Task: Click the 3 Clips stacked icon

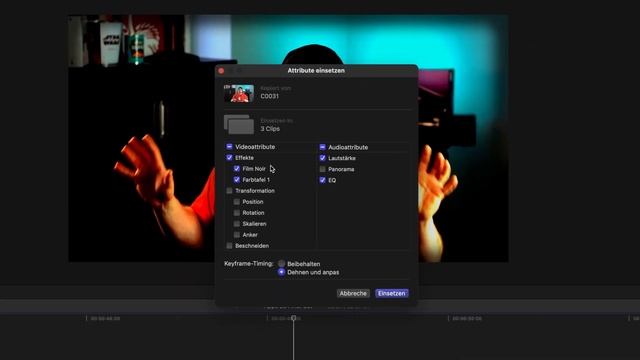Action: pos(239,124)
